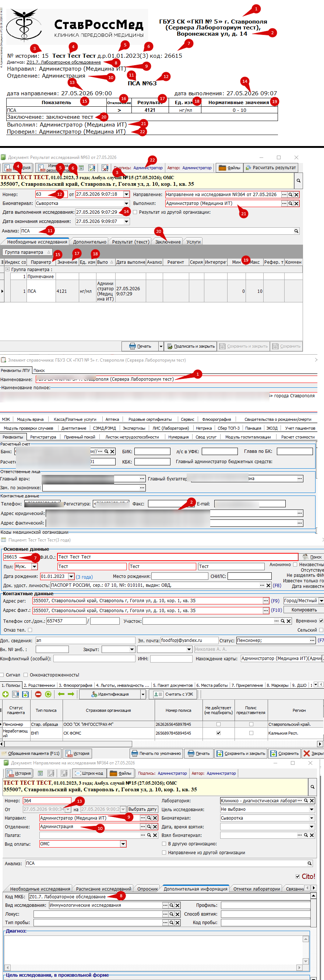324x980 pixels.
Task: Open Файлы in the Направление на исследования window
Action: click(x=120, y=773)
